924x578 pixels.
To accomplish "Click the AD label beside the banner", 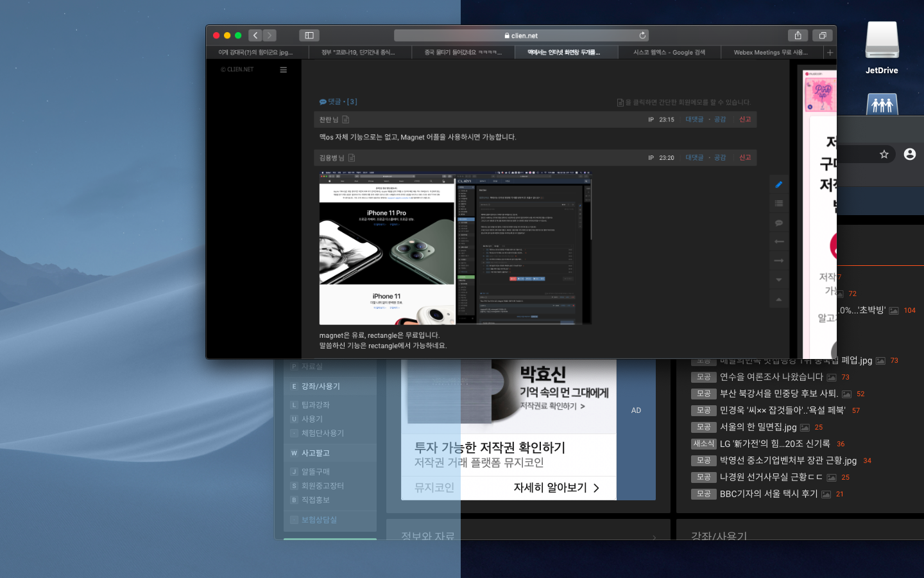I will tap(636, 410).
